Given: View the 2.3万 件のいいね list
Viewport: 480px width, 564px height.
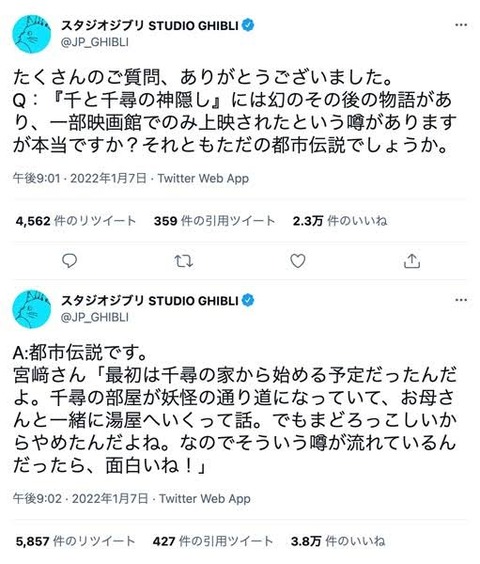Looking at the screenshot, I should pyautogui.click(x=340, y=220).
